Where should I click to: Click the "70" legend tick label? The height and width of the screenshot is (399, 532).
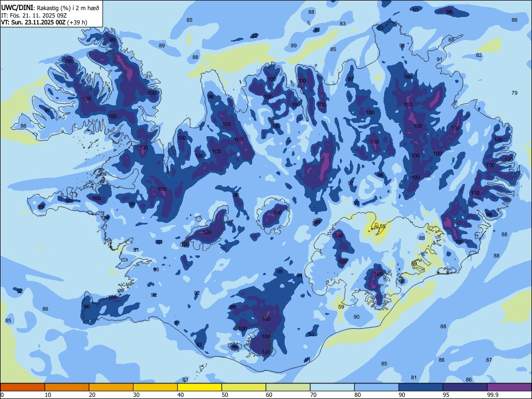313,395
